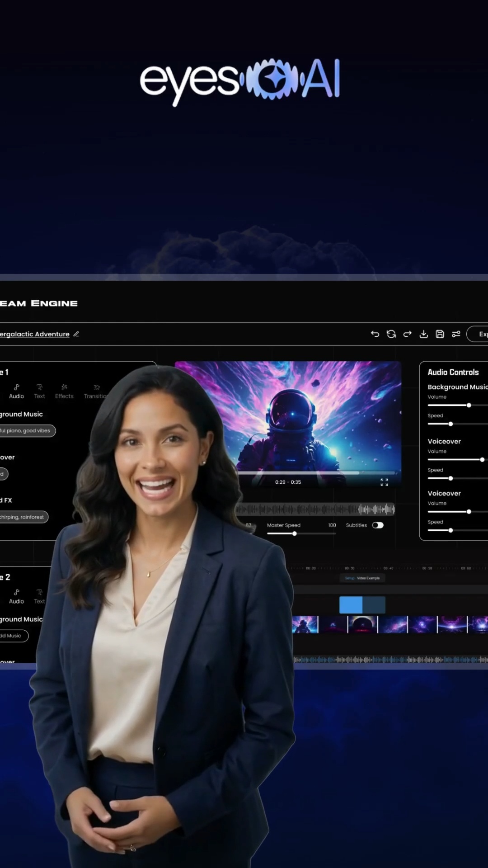This screenshot has width=488, height=868.
Task: Click the 'Audio Controls' panel heading
Action: [x=453, y=373]
